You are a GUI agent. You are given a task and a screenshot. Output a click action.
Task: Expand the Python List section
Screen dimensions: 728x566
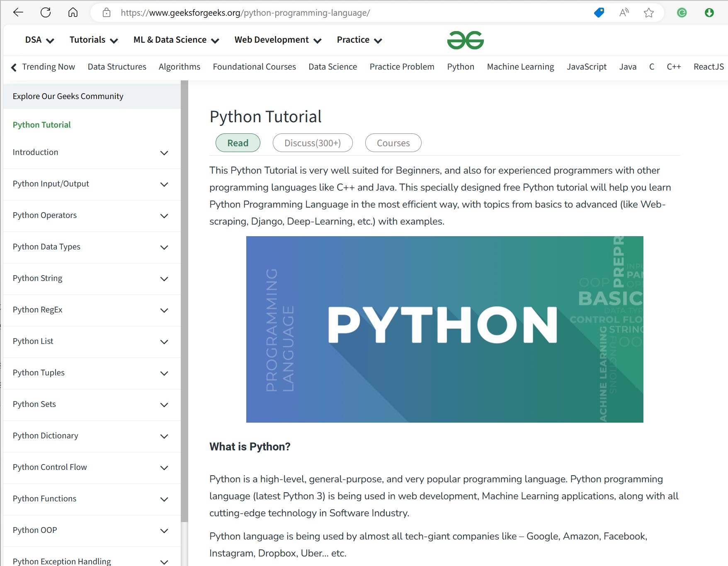(92, 341)
